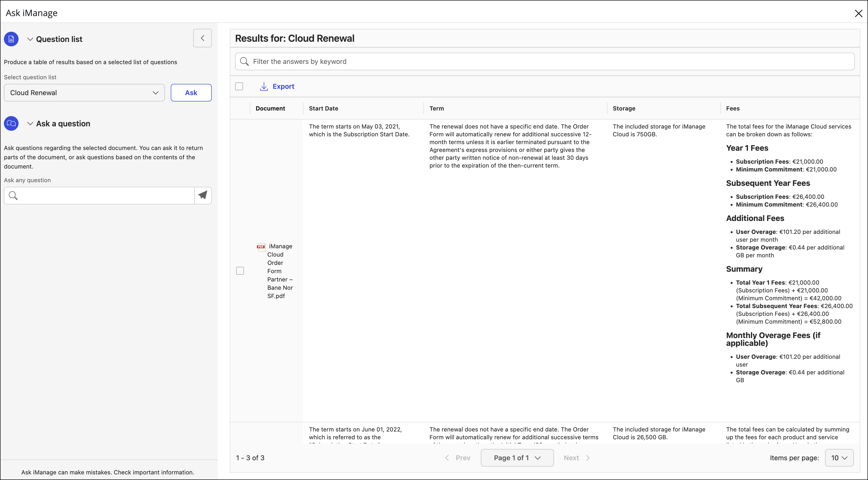Image resolution: width=868 pixels, height=480 pixels.
Task: Click the Storage column header
Action: click(x=624, y=109)
